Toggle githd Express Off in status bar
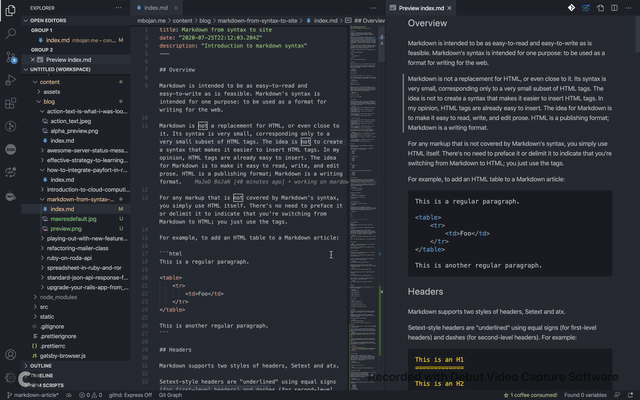The width and height of the screenshot is (640, 400). 131,395
